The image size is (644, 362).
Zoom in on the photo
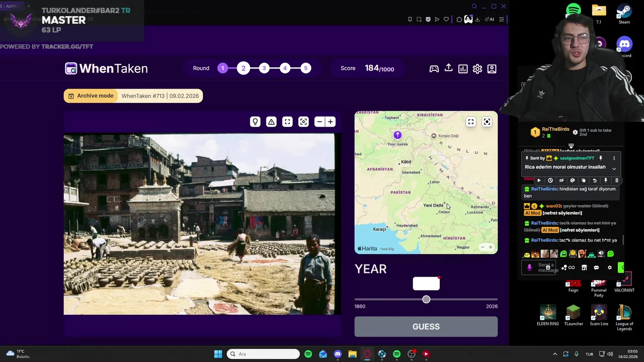pyautogui.click(x=331, y=122)
